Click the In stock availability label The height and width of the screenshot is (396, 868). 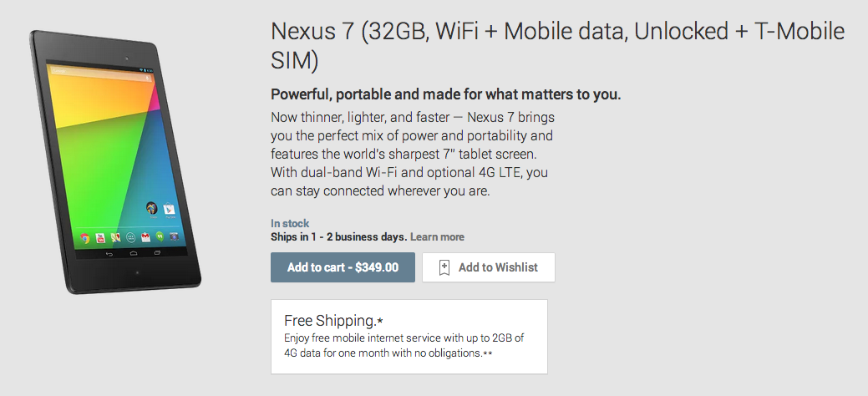pyautogui.click(x=290, y=223)
